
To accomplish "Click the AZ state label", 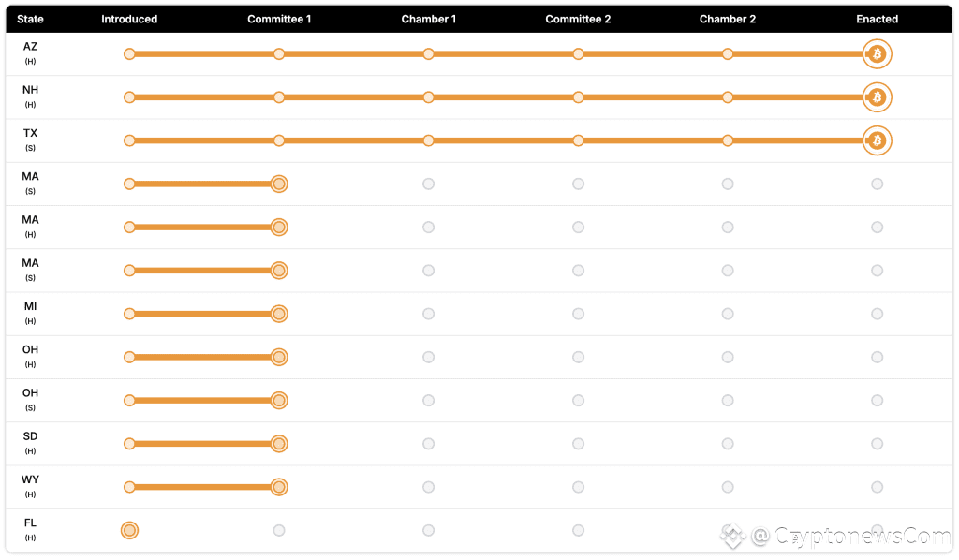I will click(30, 47).
